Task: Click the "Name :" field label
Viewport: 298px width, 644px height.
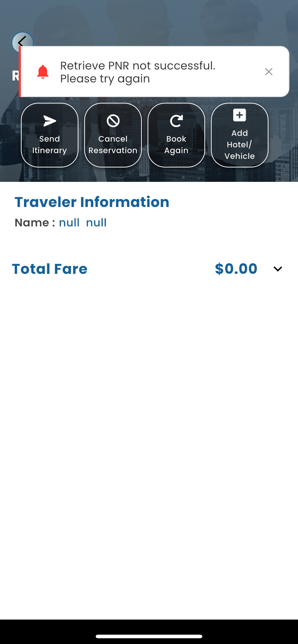Action: [35, 223]
